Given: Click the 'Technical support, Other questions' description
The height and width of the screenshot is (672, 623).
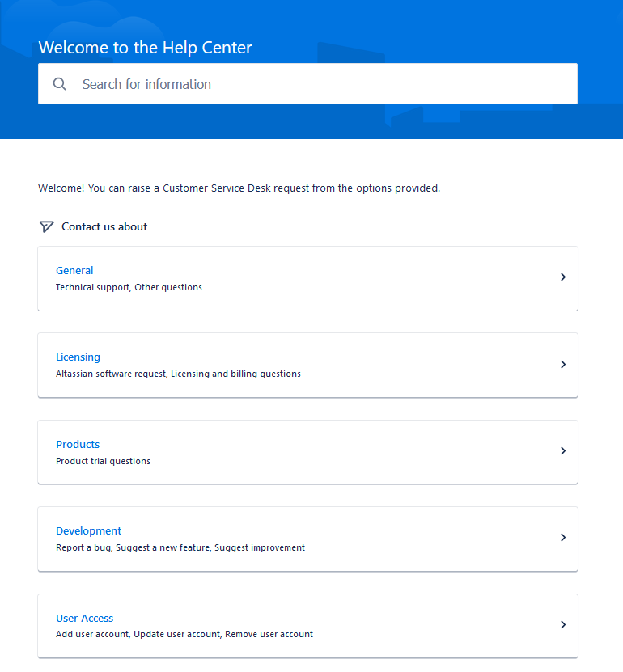Looking at the screenshot, I should [129, 287].
